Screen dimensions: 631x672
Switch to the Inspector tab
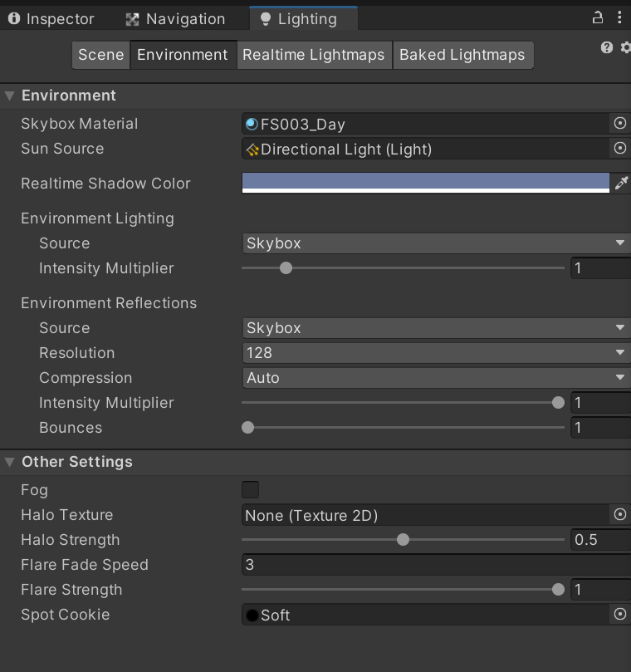pos(51,19)
